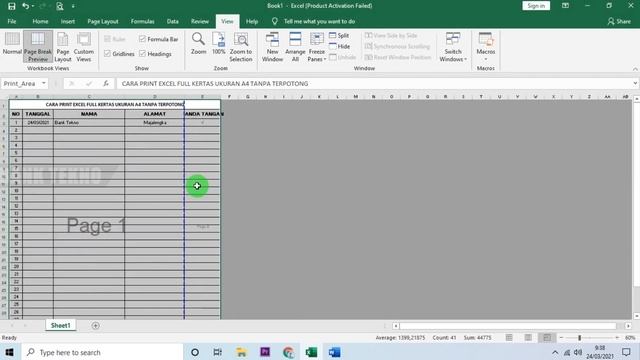Image resolution: width=640 pixels, height=360 pixels.
Task: Click Page Break Preview icon in status bar
Action: pos(547,338)
